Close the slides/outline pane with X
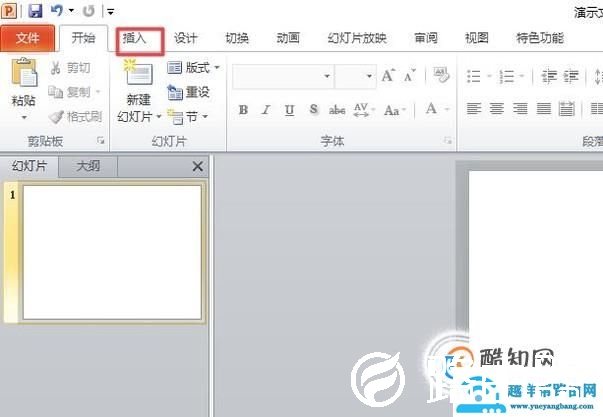603x417 pixels. coord(198,167)
